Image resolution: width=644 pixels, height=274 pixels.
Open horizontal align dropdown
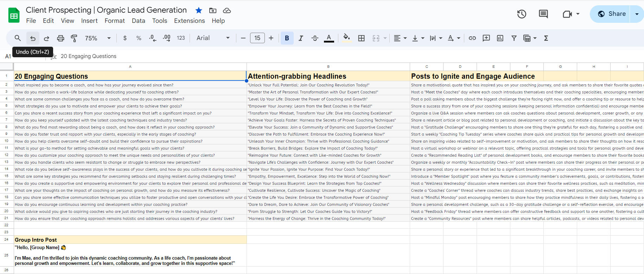(x=400, y=38)
